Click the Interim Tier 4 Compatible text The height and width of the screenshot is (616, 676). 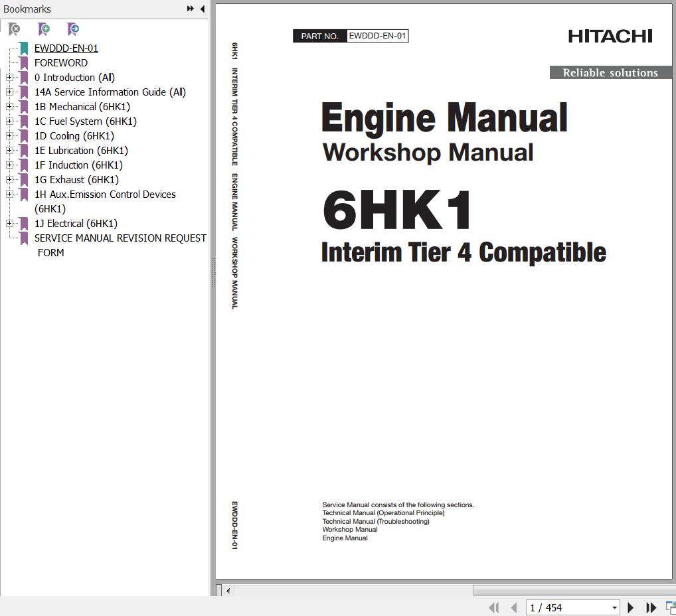coord(464,253)
